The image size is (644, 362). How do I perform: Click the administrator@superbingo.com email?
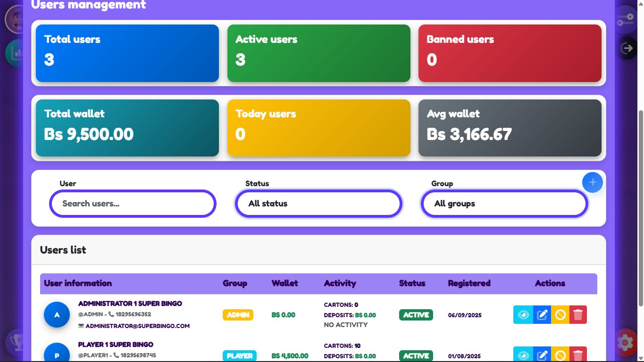(x=138, y=326)
